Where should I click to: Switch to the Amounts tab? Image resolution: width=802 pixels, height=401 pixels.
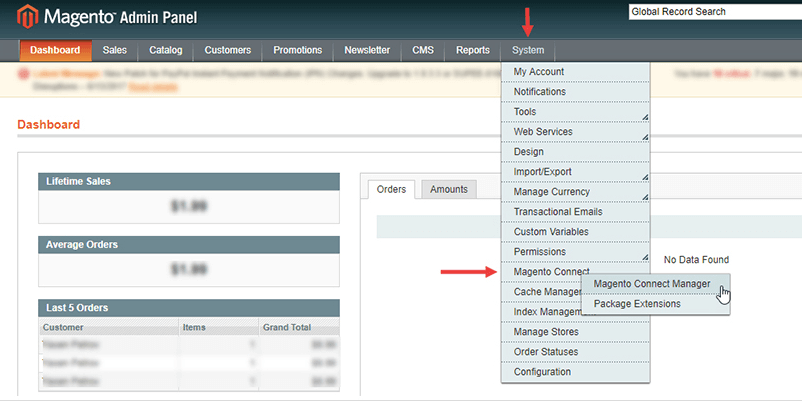pos(449,189)
